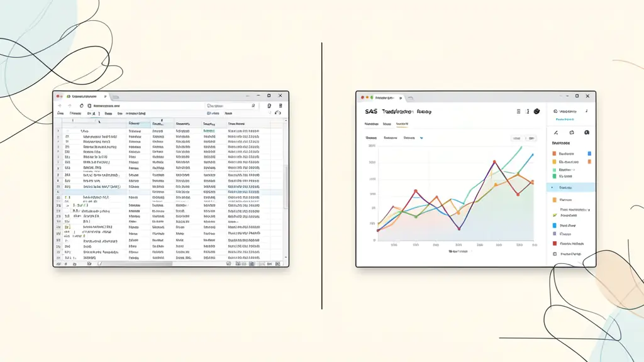Viewport: 644px width, 362px height.
Task: Click camera-shaped icon in chart side panel
Action: pos(571,133)
